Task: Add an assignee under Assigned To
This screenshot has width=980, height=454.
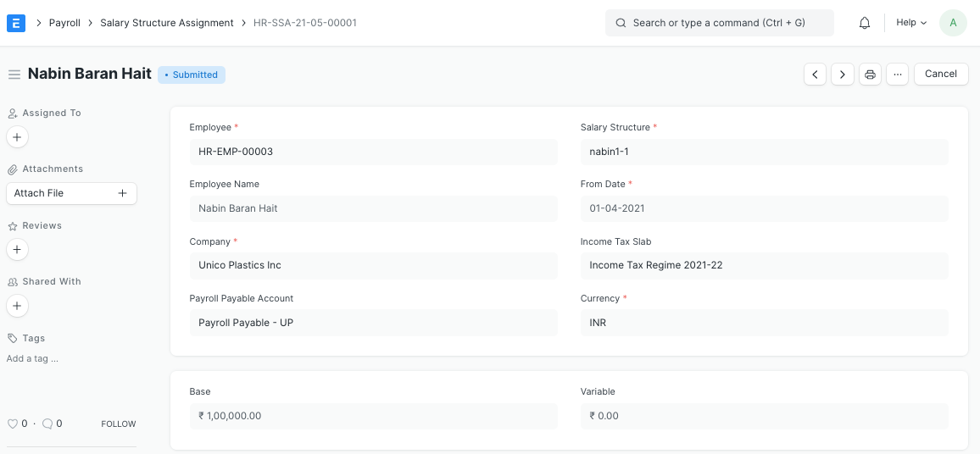Action: coord(17,136)
